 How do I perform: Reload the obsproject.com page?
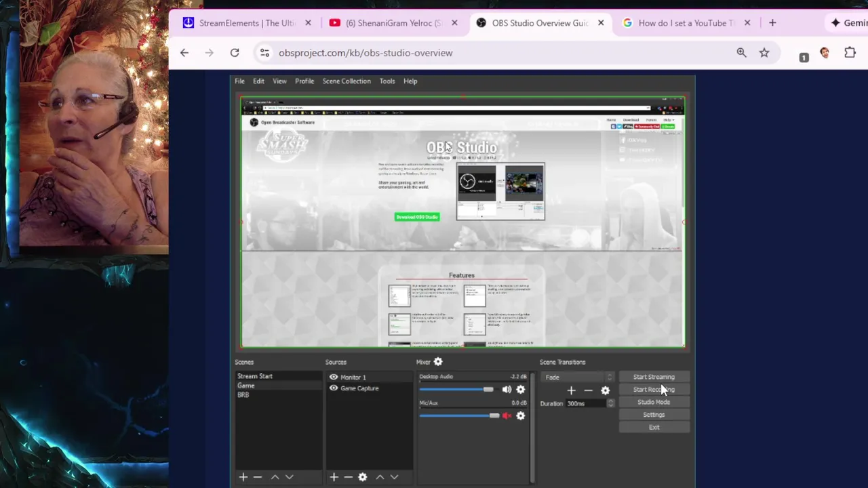(235, 53)
